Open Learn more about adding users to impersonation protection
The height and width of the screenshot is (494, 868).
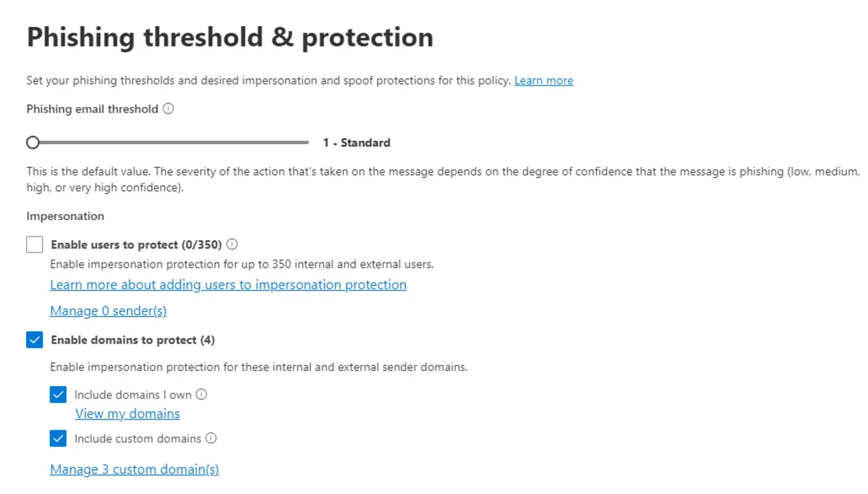228,285
